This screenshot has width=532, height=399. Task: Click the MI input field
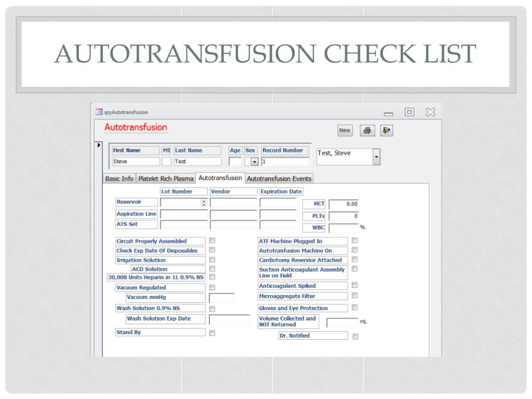[166, 162]
